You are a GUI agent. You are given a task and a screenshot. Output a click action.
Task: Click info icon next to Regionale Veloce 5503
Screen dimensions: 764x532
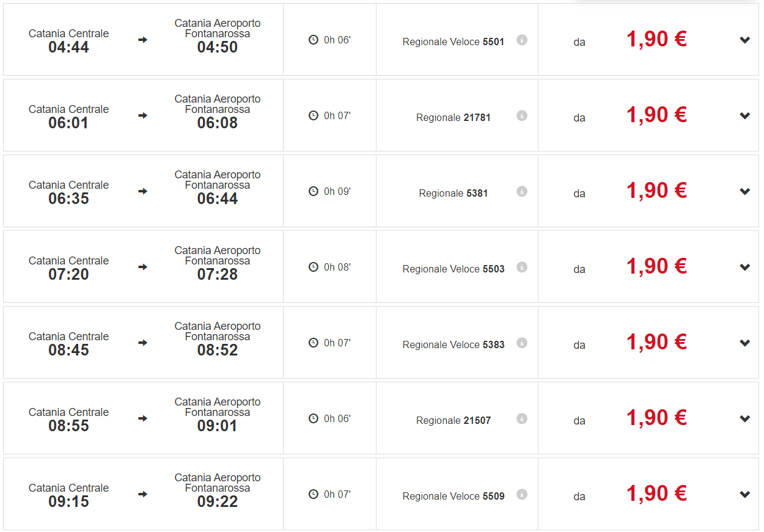521,267
